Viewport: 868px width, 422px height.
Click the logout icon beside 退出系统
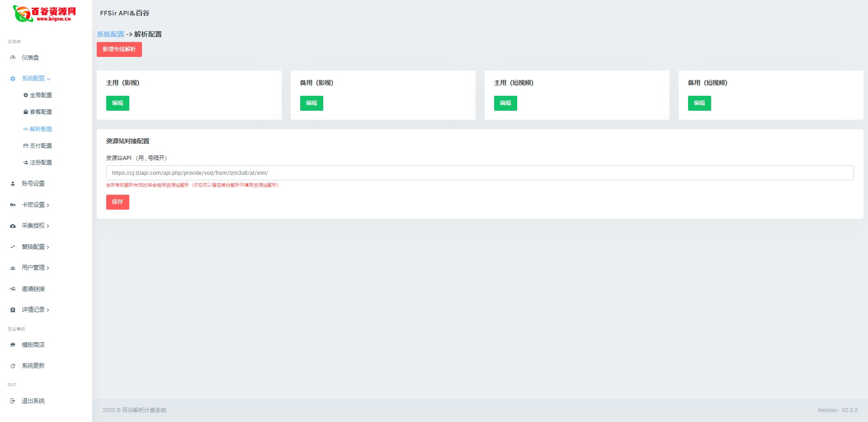tap(13, 401)
